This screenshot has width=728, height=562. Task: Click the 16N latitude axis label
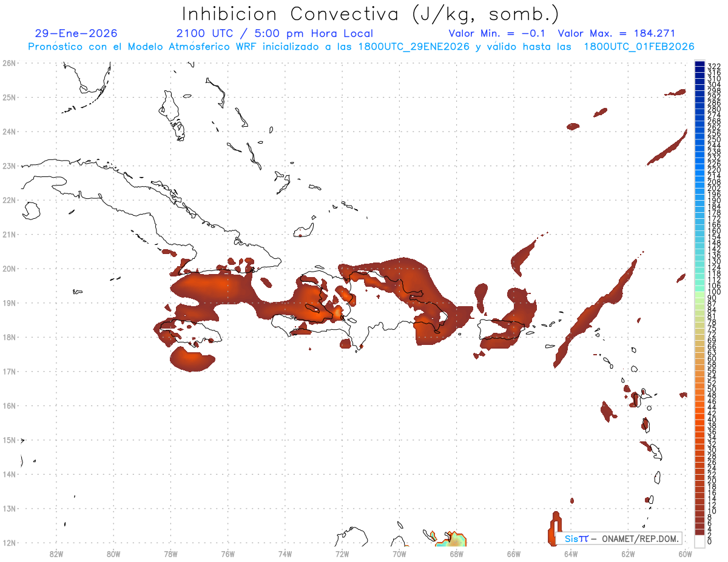(x=8, y=406)
